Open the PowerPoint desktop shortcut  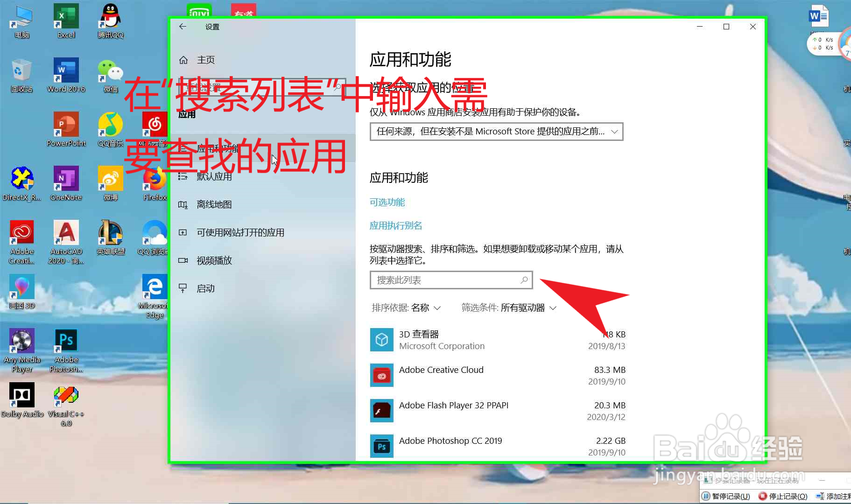click(66, 129)
